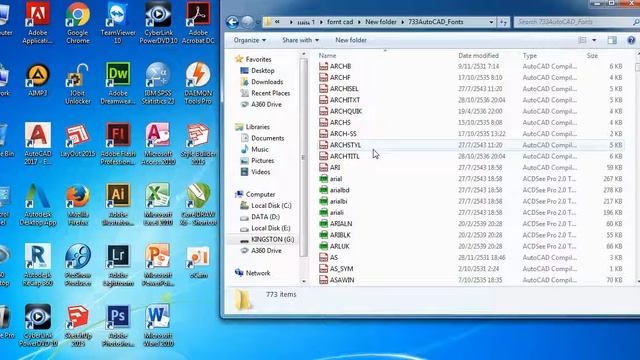Open Recent Places in navigation pane

(x=270, y=93)
